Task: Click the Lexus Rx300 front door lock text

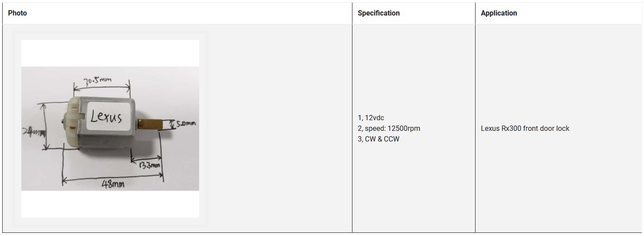Action: pyautogui.click(x=525, y=129)
